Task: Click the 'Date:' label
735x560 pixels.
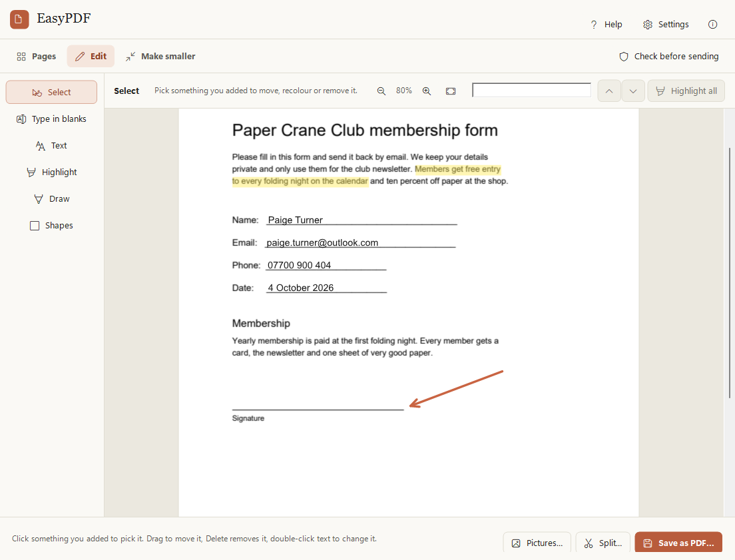Action: click(243, 288)
